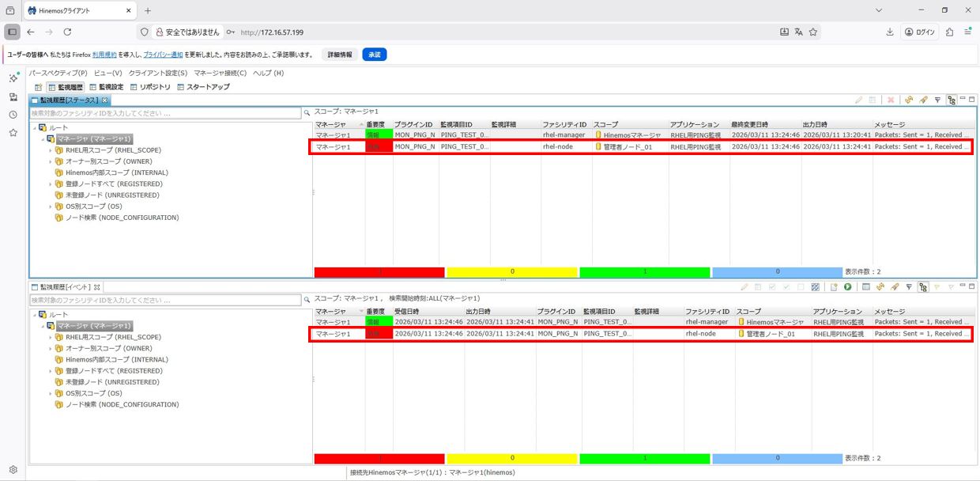980x481 pixels.
Task: Click the play icon in event toolbar
Action: (847, 287)
